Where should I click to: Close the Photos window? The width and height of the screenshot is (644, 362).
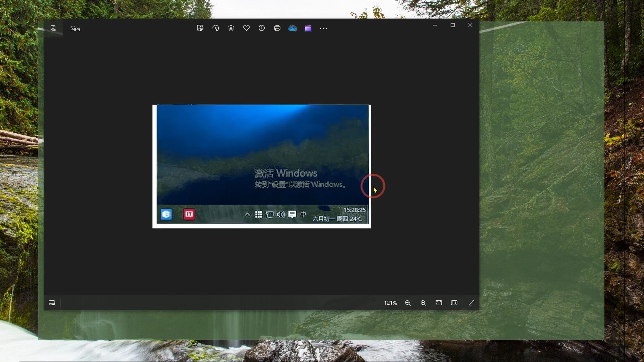(x=470, y=25)
